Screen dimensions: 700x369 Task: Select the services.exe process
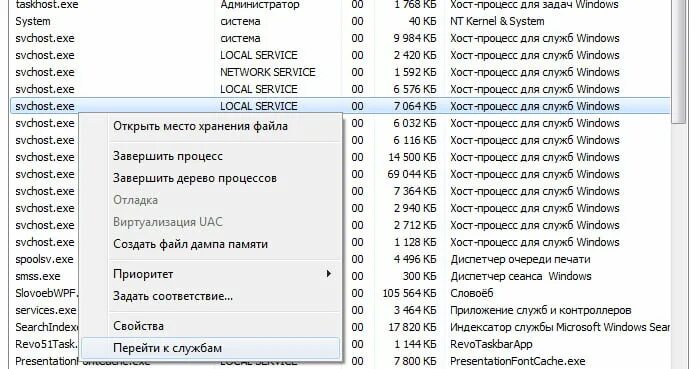click(x=46, y=310)
